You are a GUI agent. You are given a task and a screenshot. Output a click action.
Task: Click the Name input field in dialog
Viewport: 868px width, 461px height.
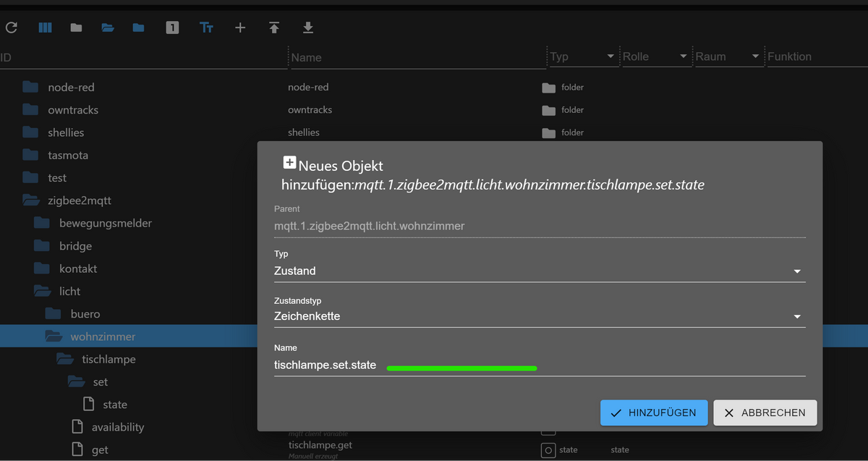click(x=540, y=365)
